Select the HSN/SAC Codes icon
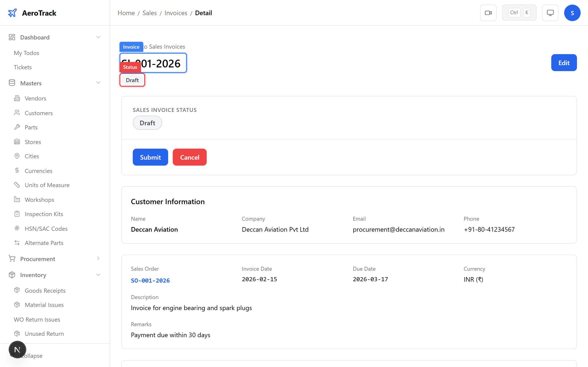The image size is (588, 367). click(17, 228)
